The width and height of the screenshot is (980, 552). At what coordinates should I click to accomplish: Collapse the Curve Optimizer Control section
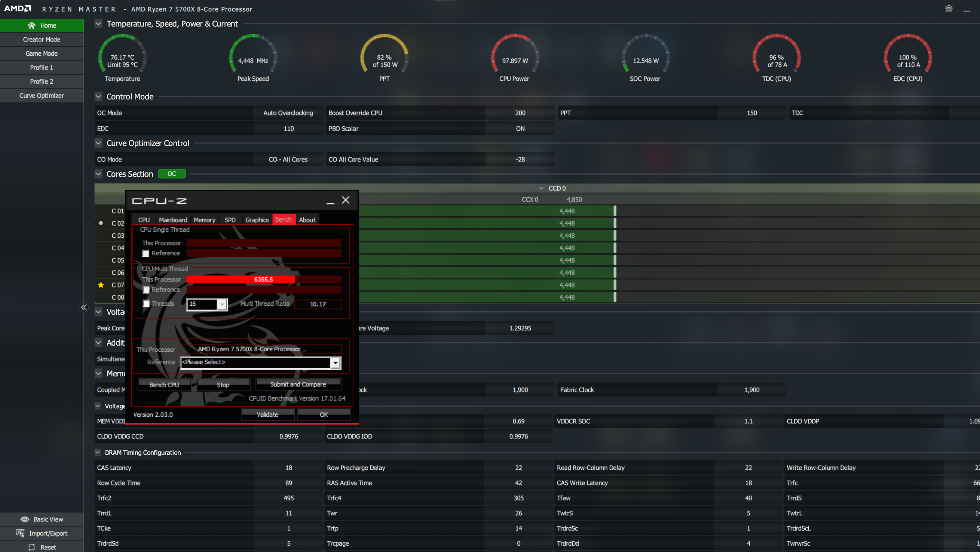(x=98, y=143)
